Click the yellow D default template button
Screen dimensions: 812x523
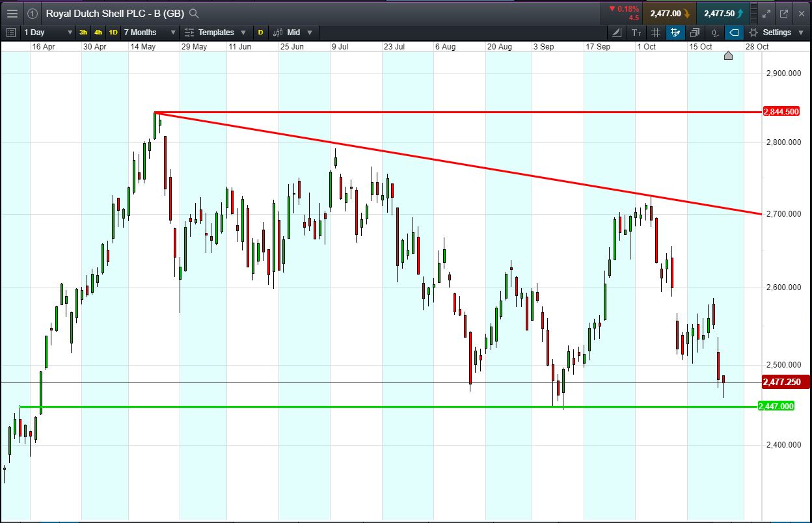pos(260,32)
